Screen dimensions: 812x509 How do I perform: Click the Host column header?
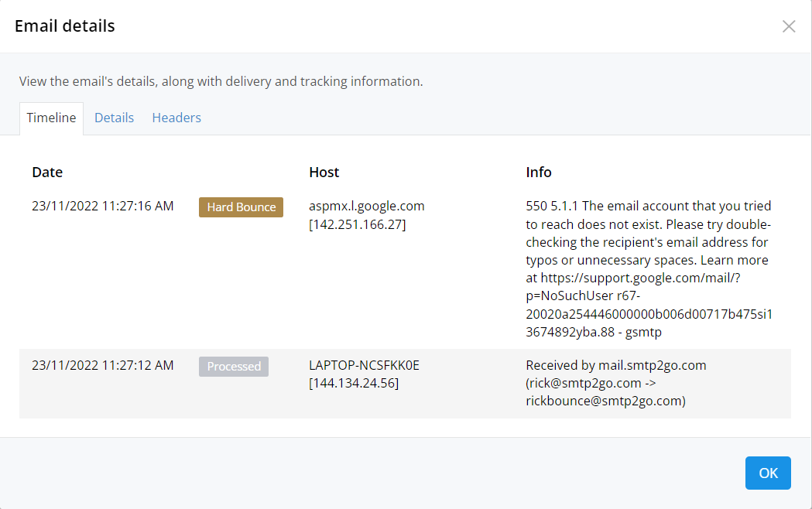coord(324,173)
